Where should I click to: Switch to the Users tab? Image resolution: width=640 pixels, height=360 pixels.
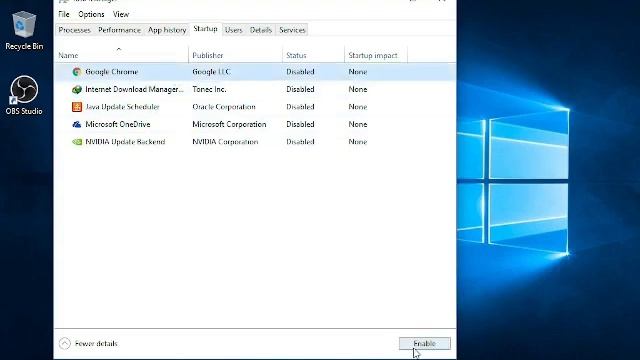tap(233, 30)
